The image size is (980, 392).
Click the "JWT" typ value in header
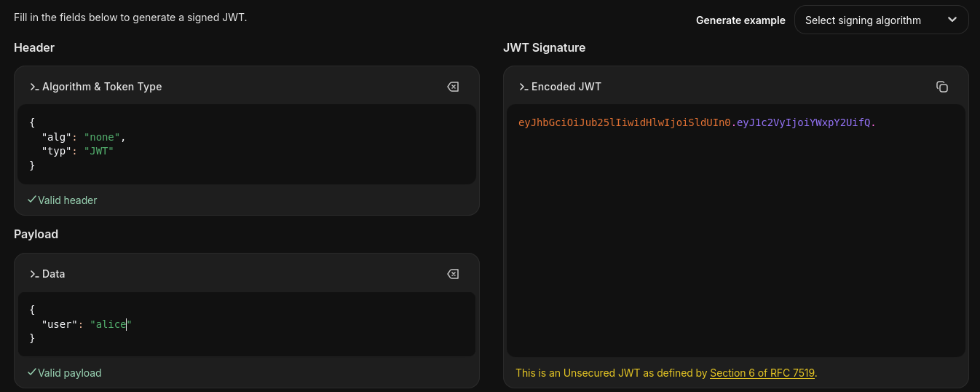[x=99, y=151]
